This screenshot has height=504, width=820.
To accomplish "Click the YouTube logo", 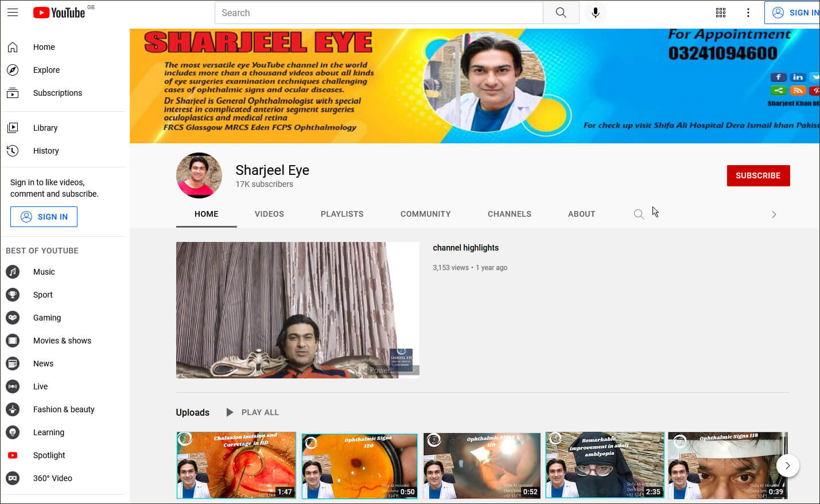I will [59, 13].
